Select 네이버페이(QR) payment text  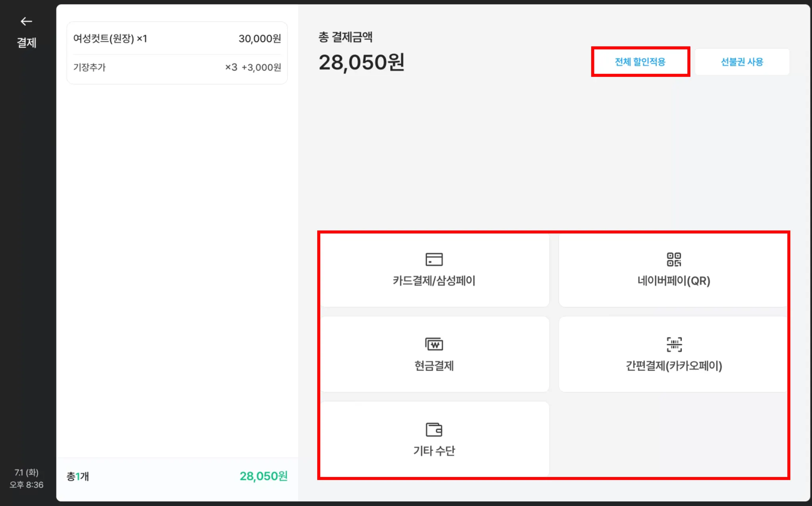[x=674, y=281]
